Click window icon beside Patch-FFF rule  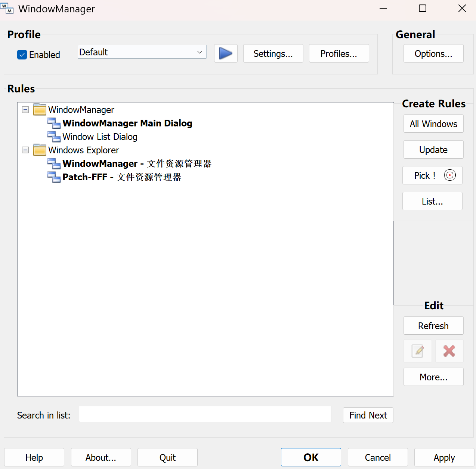point(54,177)
